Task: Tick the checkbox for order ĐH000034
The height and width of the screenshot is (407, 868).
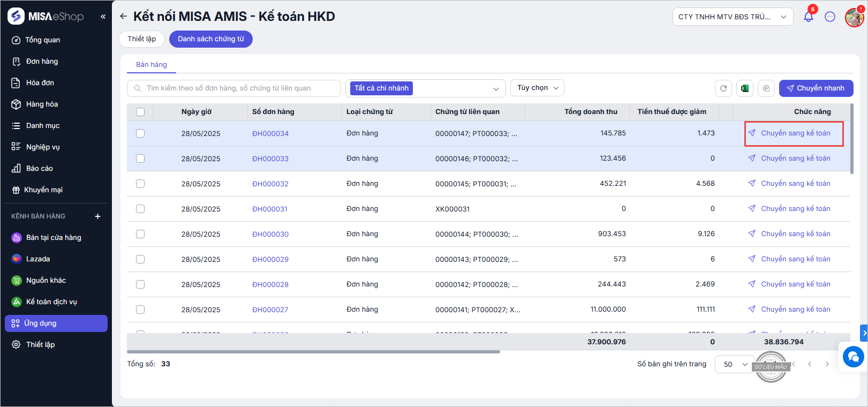Action: tap(140, 133)
